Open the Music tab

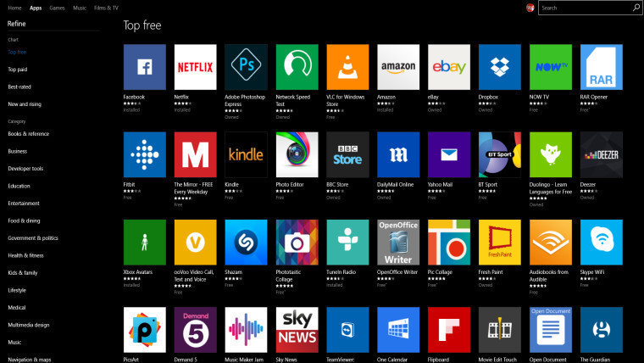pos(80,8)
